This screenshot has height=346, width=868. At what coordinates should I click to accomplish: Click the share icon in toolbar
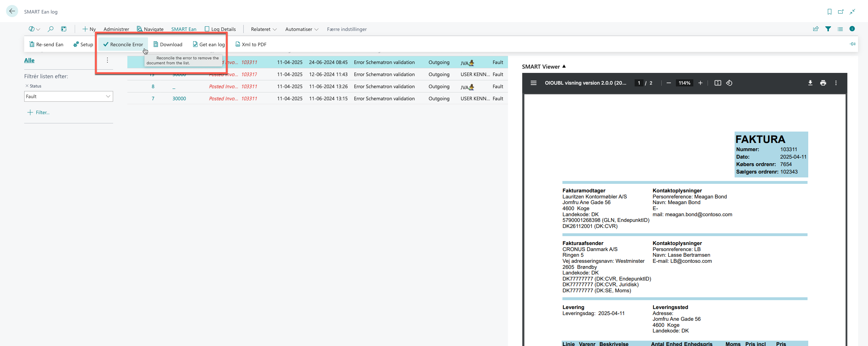tap(816, 29)
